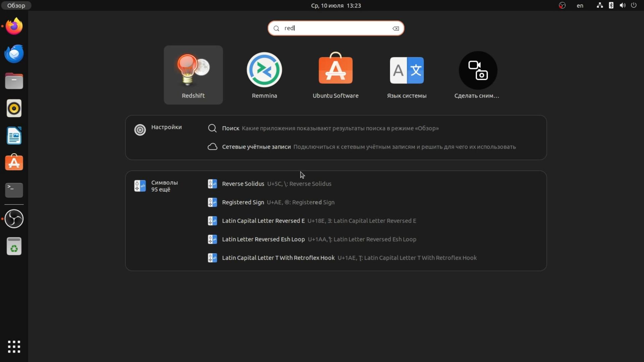Open the clock and calendar menu
The width and height of the screenshot is (644, 362).
click(x=336, y=5)
